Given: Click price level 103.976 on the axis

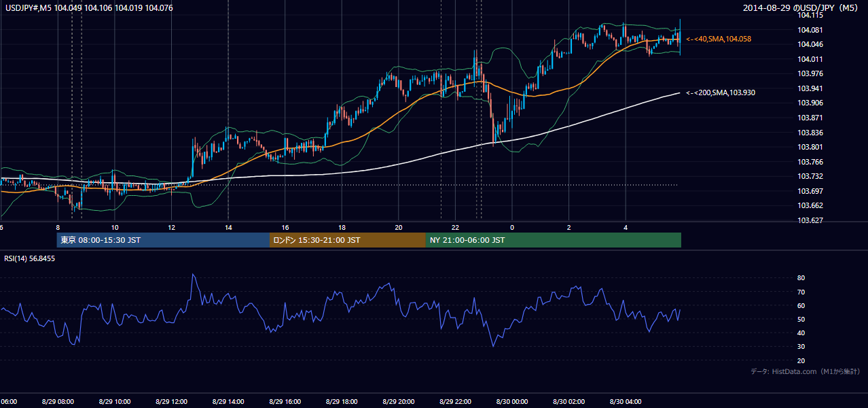Looking at the screenshot, I should 810,73.
